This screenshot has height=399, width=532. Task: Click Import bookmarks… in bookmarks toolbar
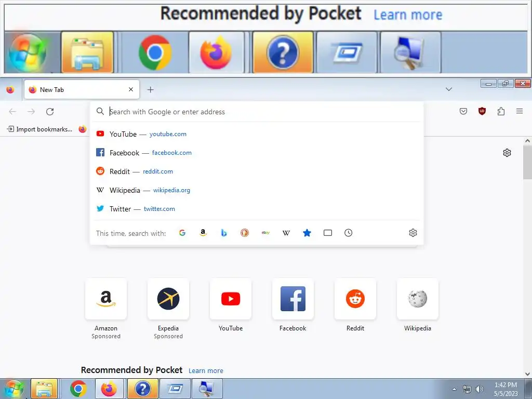(x=39, y=129)
